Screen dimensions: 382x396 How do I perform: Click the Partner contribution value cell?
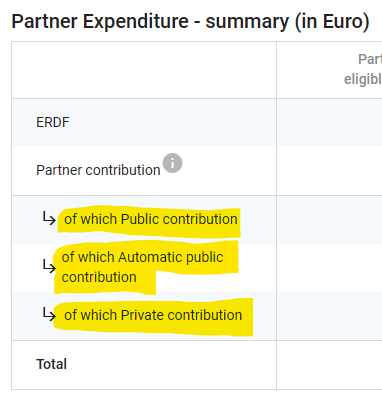point(329,171)
